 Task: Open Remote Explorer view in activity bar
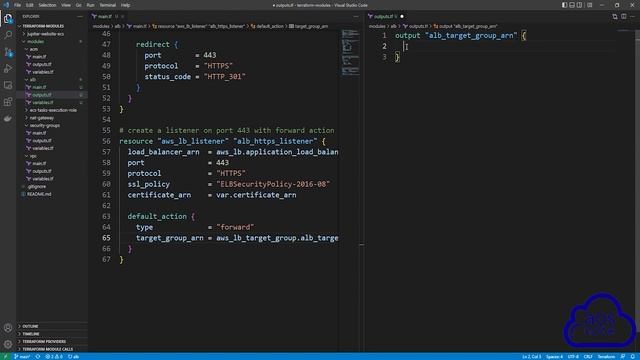click(x=8, y=85)
